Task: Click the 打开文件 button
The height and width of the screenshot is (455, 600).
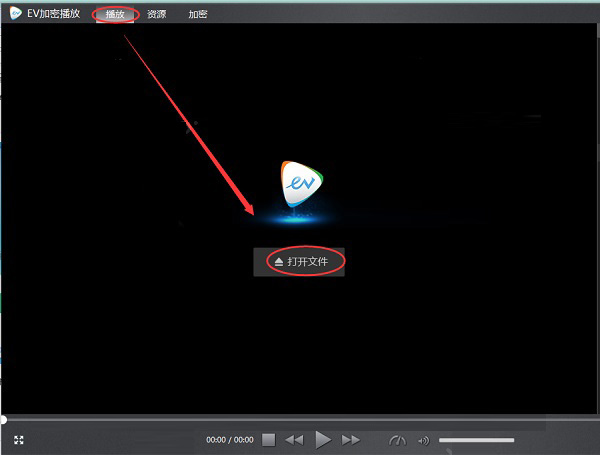Action: [x=299, y=262]
